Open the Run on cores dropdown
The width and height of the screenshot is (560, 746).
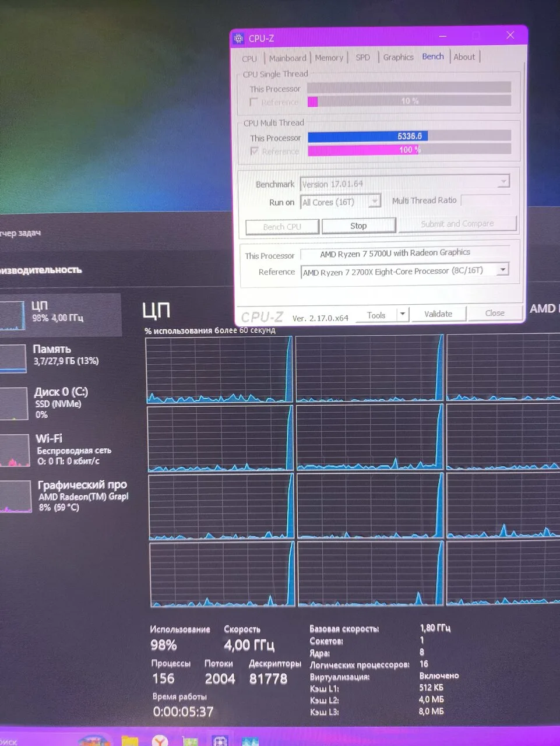tap(375, 202)
